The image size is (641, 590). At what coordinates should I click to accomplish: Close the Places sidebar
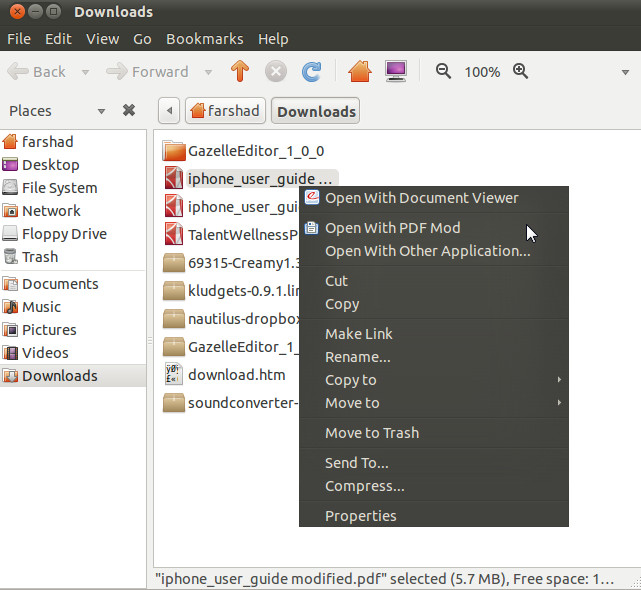[129, 110]
